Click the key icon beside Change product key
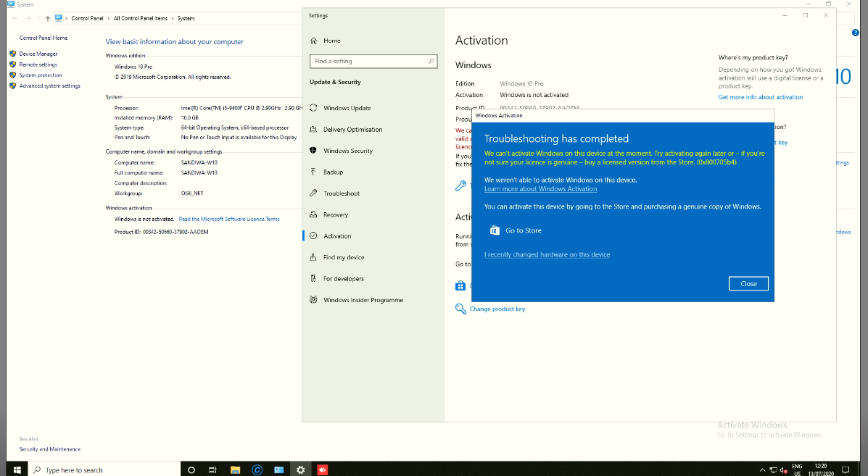This screenshot has height=476, width=868. [x=460, y=309]
